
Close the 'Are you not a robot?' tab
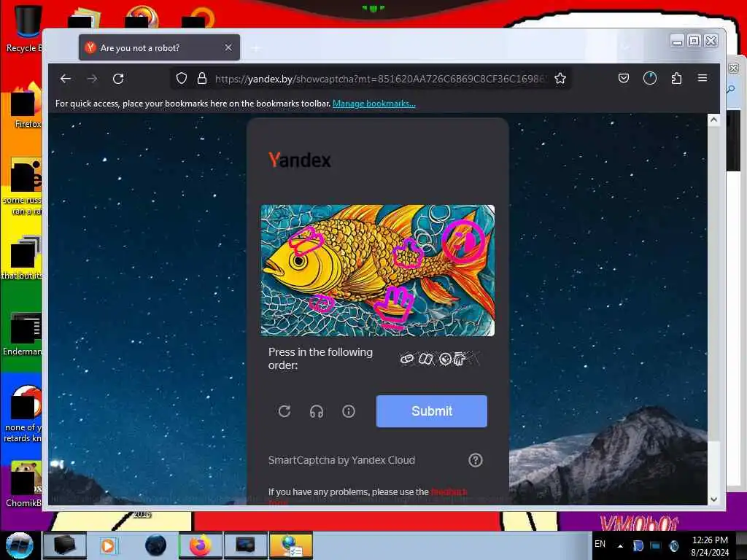click(228, 47)
